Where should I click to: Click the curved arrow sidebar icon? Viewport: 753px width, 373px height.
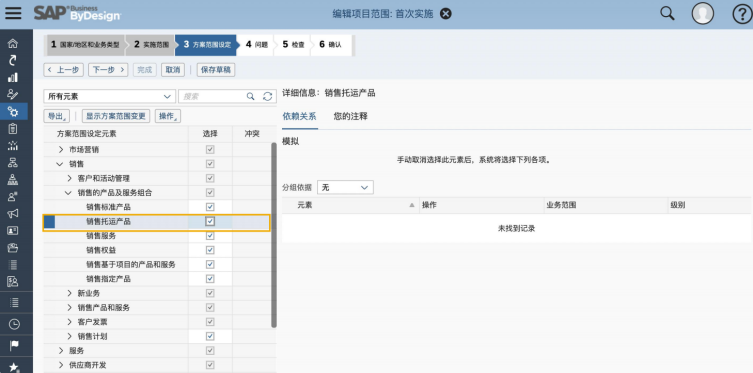click(x=13, y=60)
